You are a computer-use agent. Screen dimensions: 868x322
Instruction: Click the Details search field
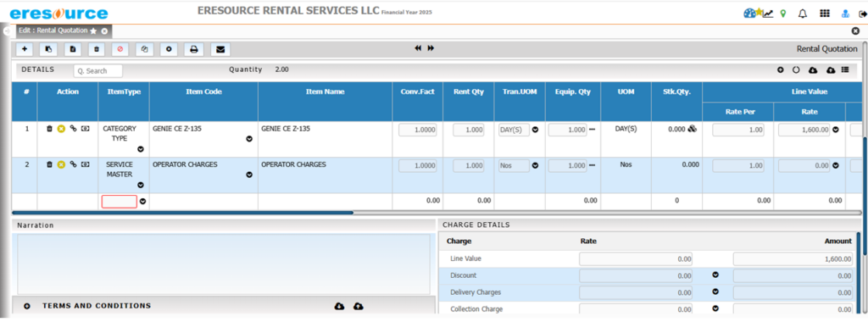[98, 71]
